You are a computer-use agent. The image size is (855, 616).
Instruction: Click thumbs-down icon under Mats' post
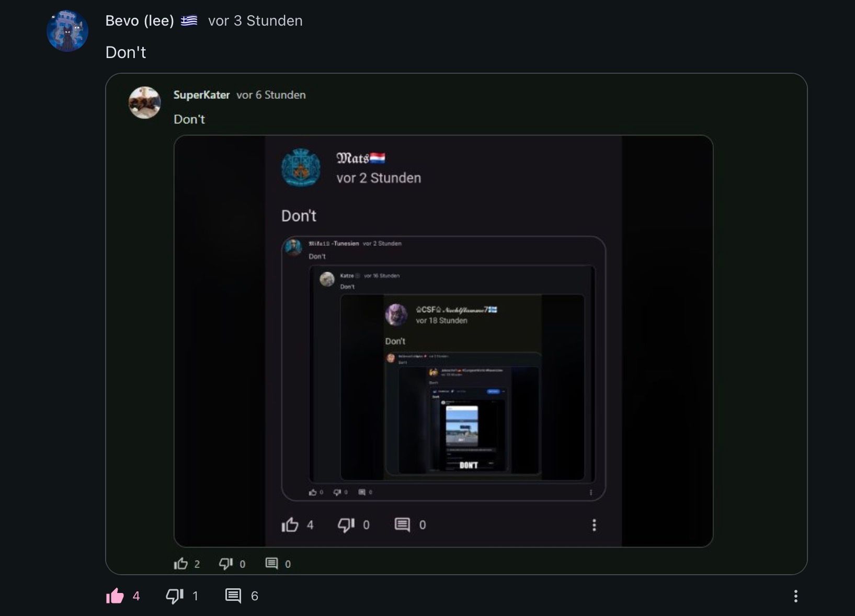click(x=346, y=525)
